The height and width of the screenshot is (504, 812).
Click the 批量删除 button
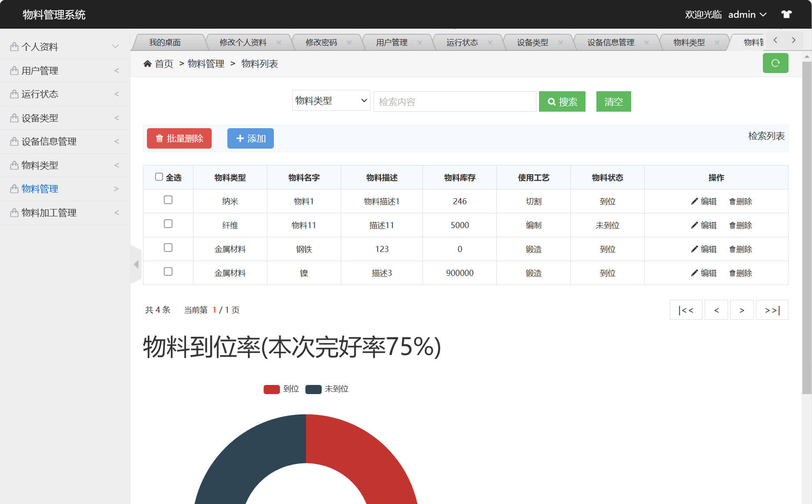(x=179, y=138)
